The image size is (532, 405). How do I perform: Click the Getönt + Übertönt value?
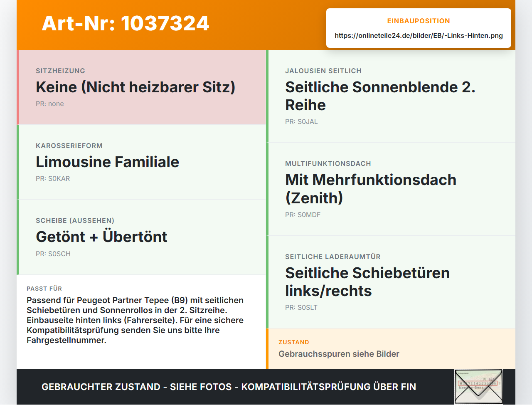point(101,237)
